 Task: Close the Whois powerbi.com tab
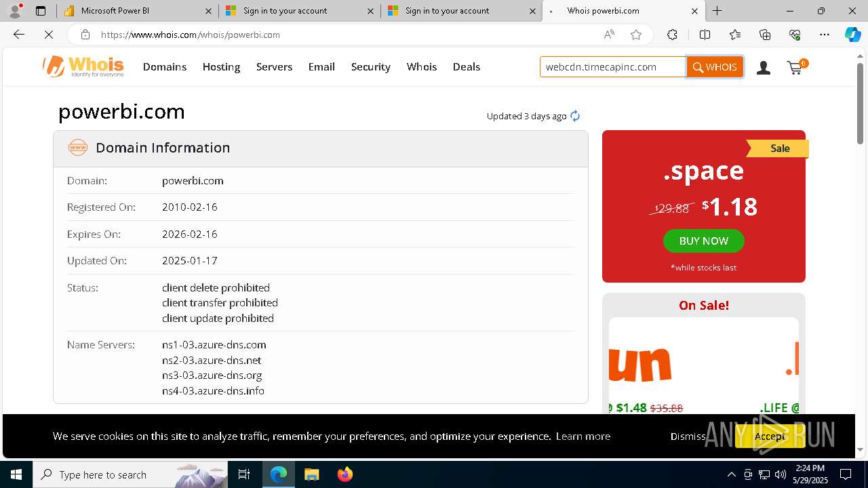tap(694, 11)
